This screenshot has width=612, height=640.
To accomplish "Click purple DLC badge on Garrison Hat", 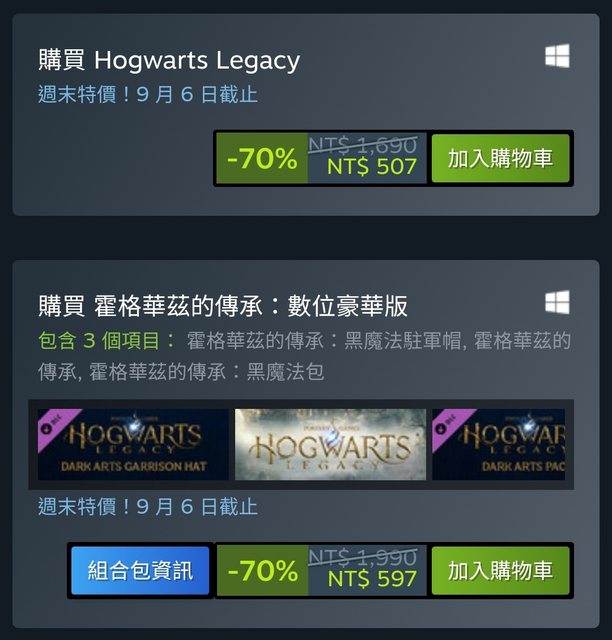I will pos(52,423).
